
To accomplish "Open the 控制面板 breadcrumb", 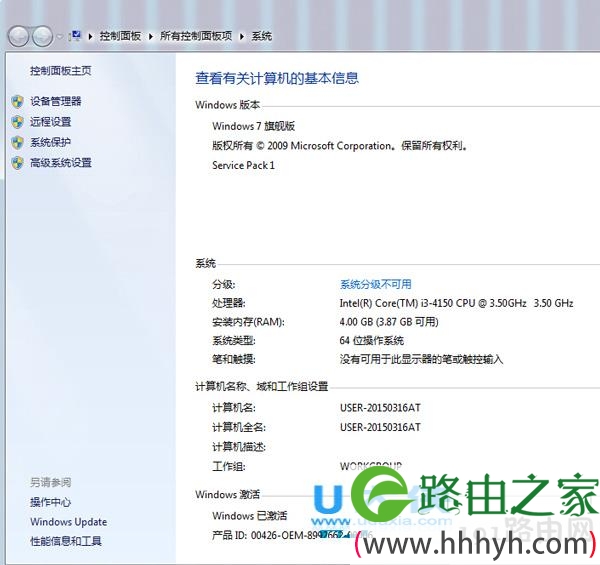I will coord(120,36).
